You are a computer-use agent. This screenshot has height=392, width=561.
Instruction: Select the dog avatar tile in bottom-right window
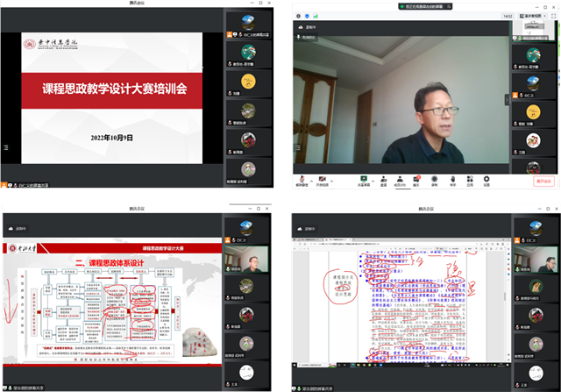(536, 289)
